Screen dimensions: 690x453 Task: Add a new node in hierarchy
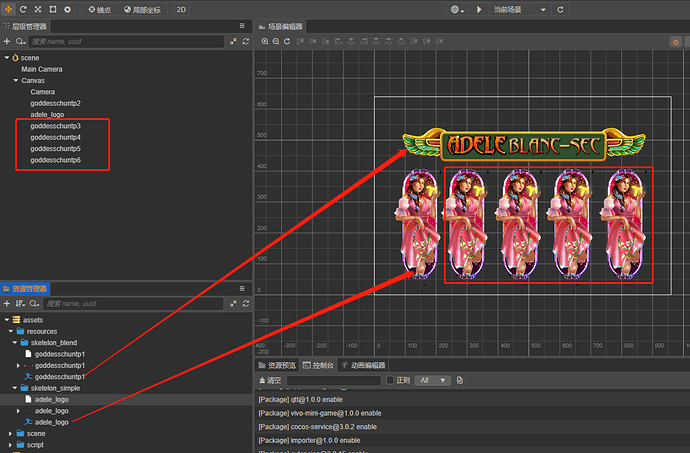point(7,41)
